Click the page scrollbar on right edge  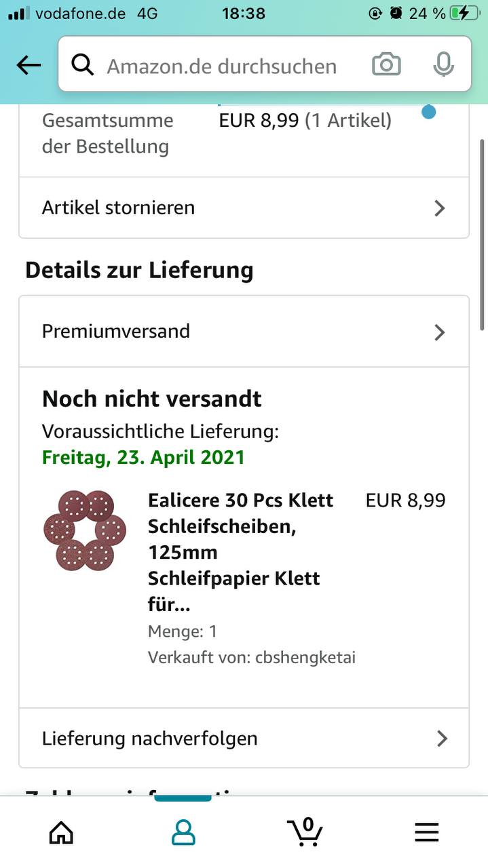(483, 224)
